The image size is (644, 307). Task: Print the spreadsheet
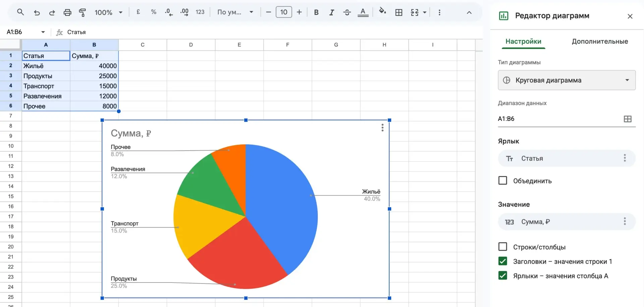67,12
